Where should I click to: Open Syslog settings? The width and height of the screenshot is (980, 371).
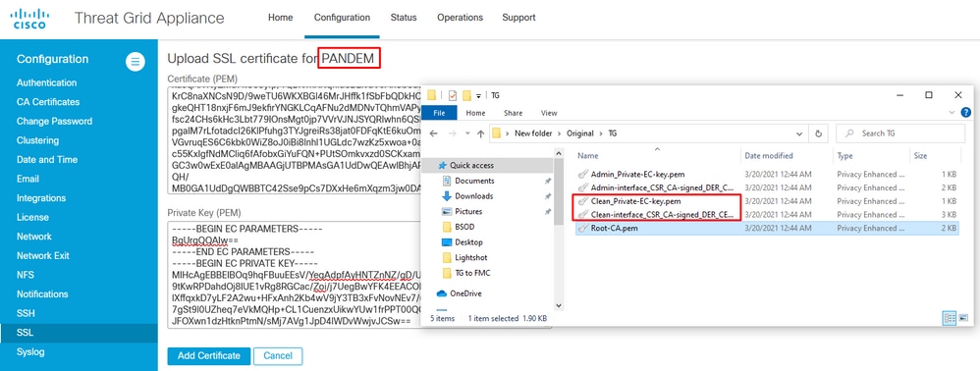(30, 351)
